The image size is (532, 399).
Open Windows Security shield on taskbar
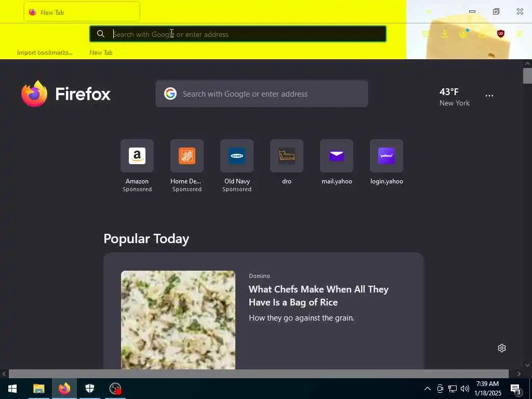pos(89,389)
